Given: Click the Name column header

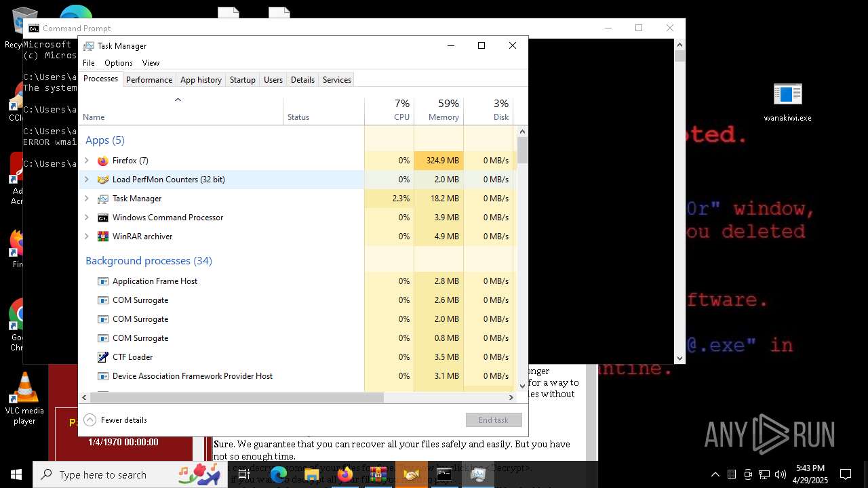Looking at the screenshot, I should pos(181,111).
